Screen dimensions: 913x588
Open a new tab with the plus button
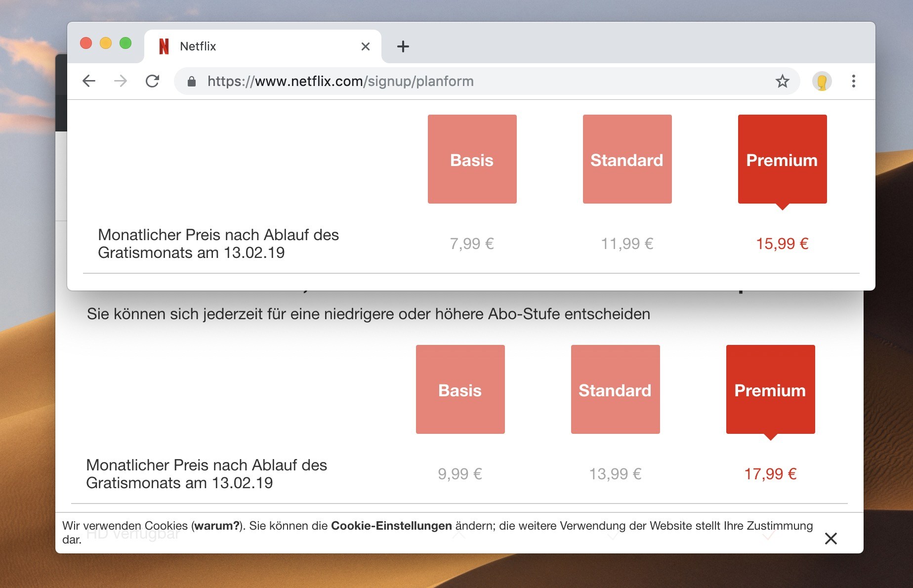click(403, 46)
